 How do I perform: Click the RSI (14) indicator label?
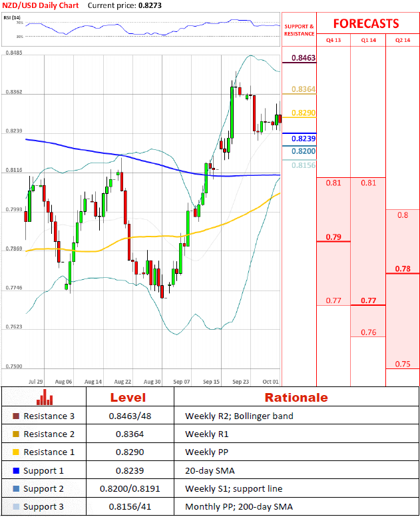[13, 15]
